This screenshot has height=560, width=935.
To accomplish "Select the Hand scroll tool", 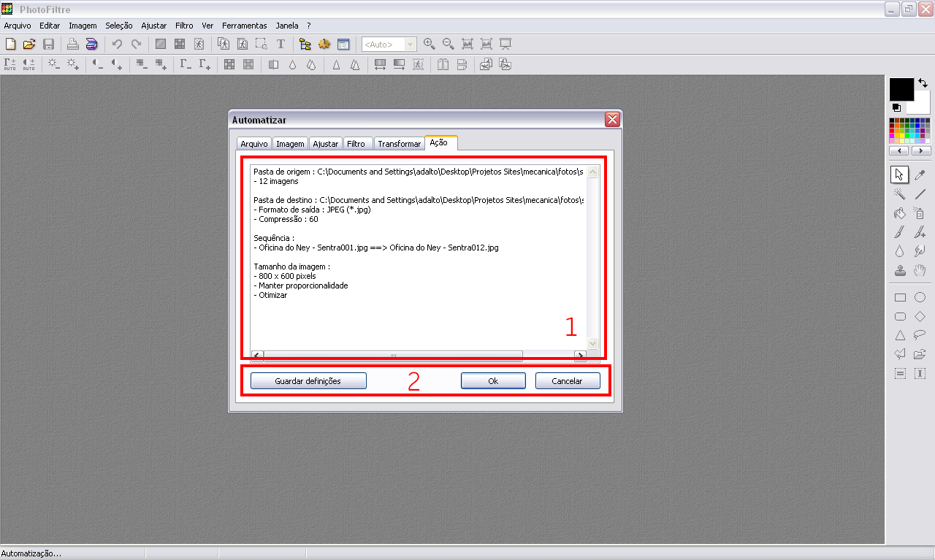I will (920, 270).
